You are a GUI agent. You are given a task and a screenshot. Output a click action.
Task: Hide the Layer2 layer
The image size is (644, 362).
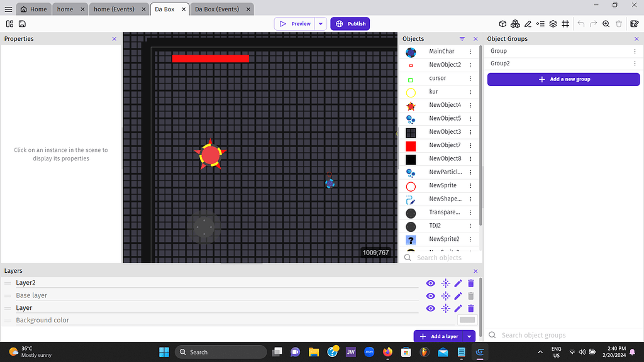430,283
